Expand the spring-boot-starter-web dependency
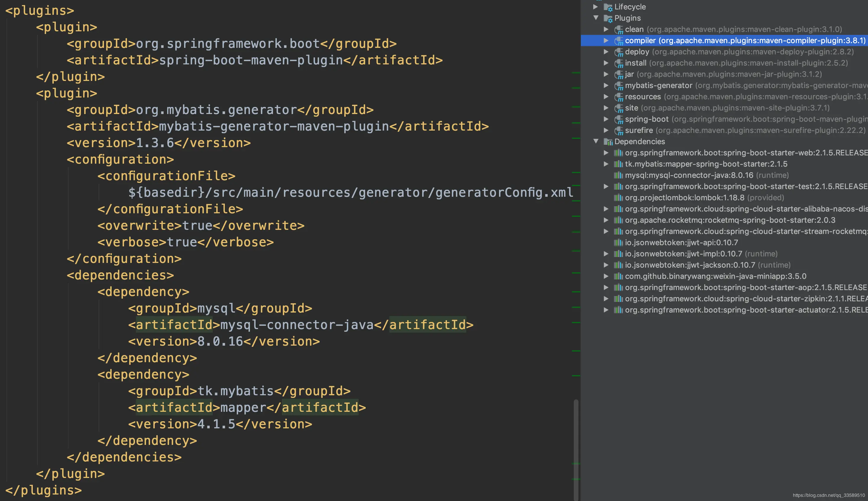 [606, 153]
